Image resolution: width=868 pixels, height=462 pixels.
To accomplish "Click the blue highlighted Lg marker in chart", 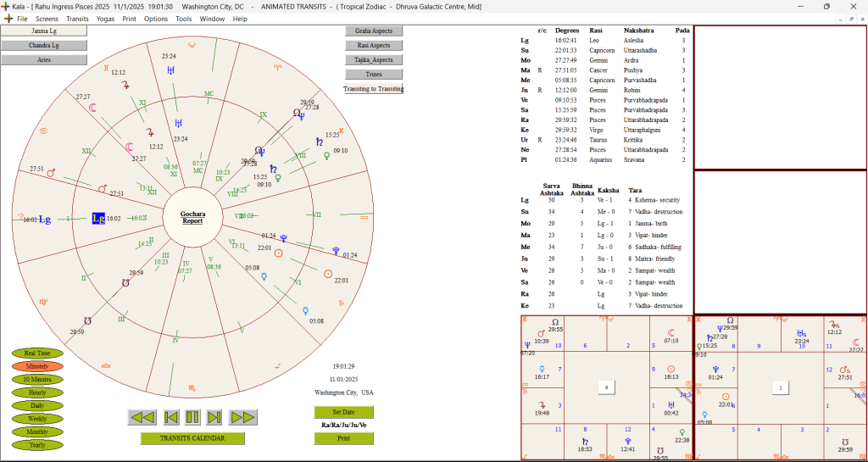I will click(x=98, y=219).
